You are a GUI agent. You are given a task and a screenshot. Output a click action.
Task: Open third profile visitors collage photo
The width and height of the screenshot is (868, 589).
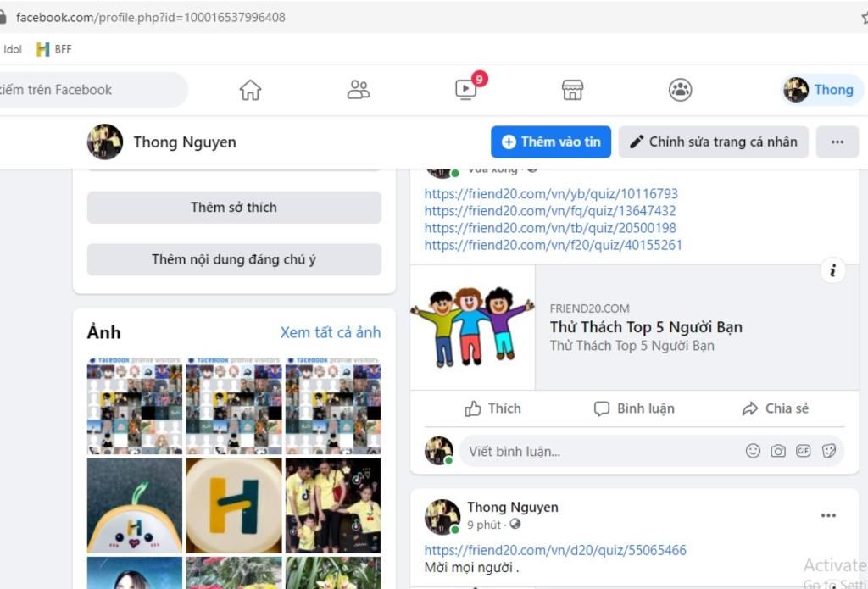click(x=333, y=406)
